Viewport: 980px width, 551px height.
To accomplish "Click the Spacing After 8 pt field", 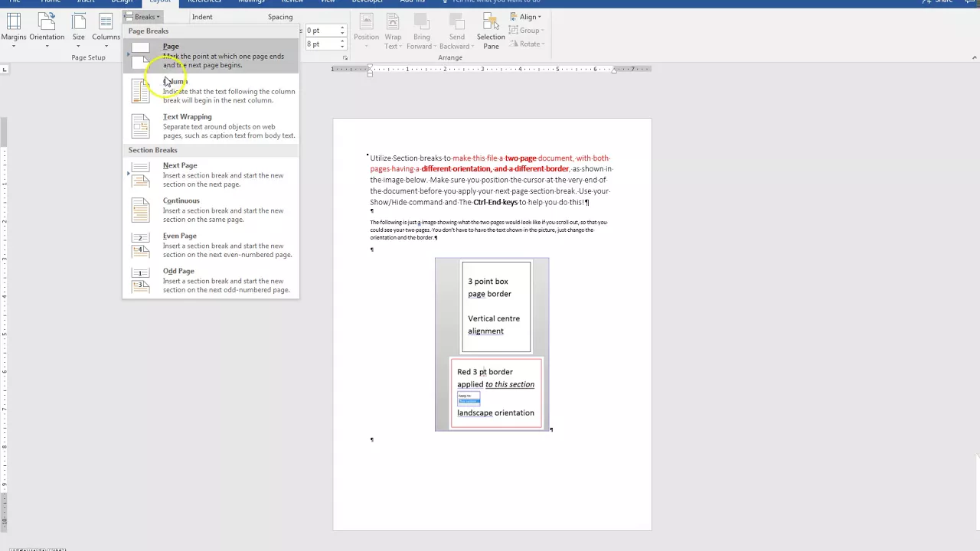I will pos(321,44).
